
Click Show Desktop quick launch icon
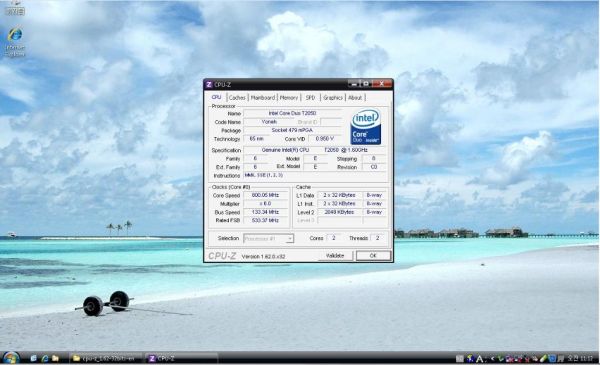point(34,358)
